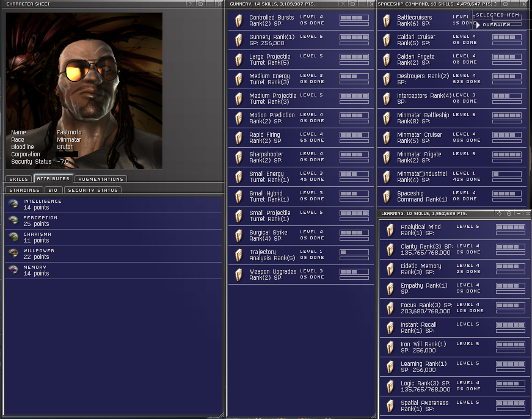The height and width of the screenshot is (419, 532).
Task: Click the Gunnery window pin icon
Action: (343, 4)
